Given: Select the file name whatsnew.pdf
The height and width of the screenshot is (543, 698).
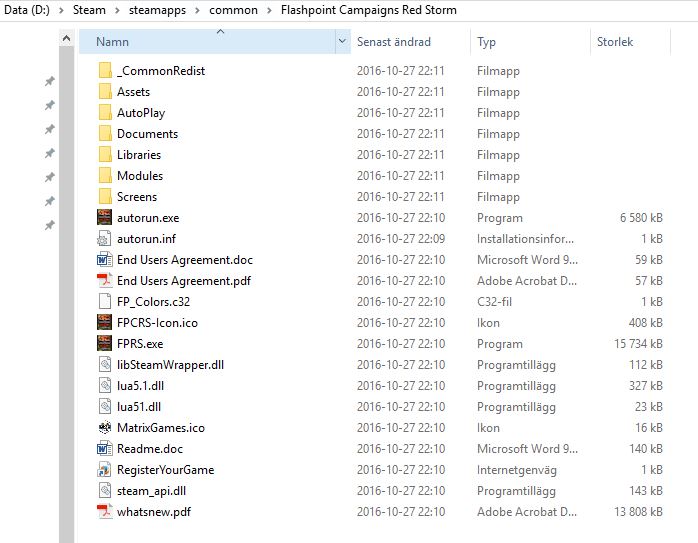Looking at the screenshot, I should tap(154, 512).
